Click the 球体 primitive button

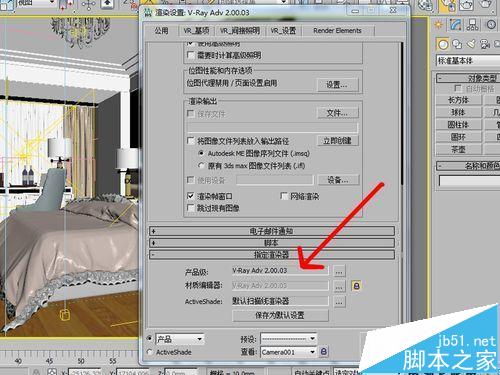[458, 112]
